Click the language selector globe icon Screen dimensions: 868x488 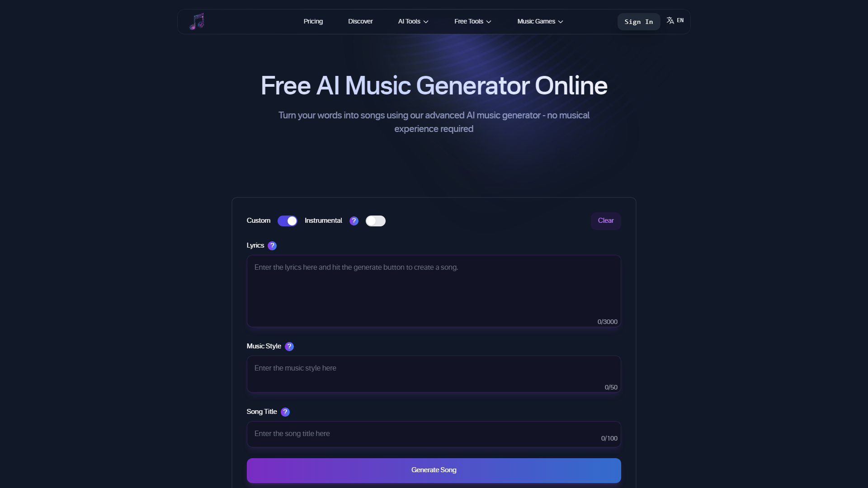click(x=670, y=20)
